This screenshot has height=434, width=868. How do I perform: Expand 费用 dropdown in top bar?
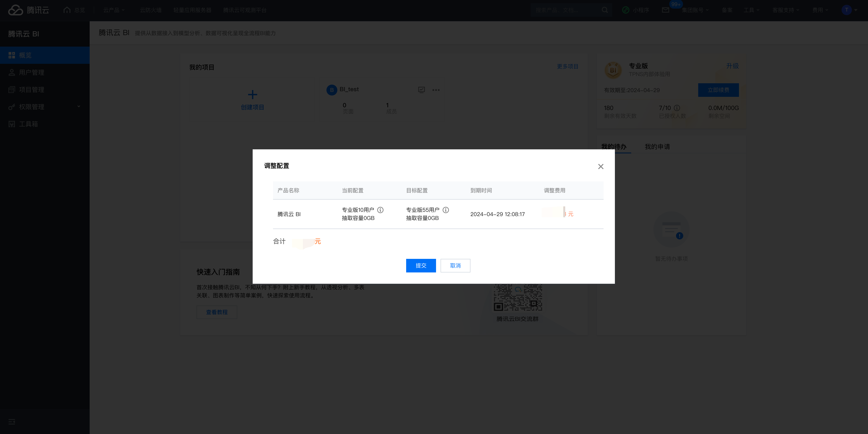[x=820, y=10]
